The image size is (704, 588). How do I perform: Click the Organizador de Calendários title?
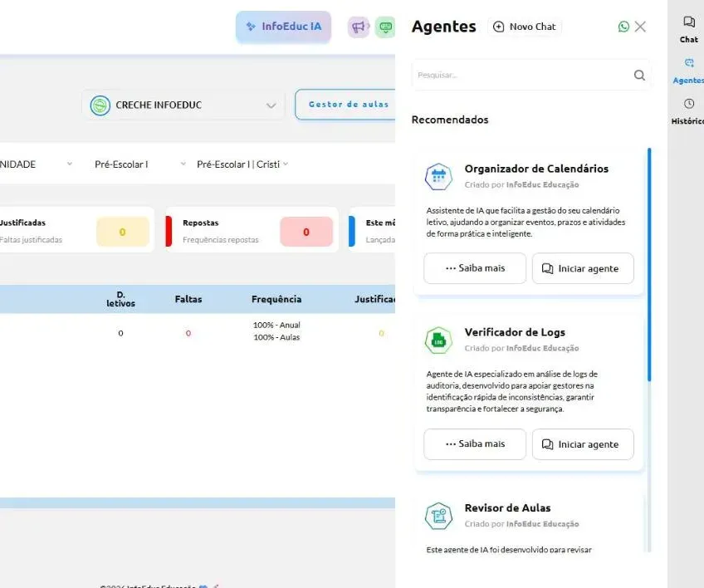click(536, 169)
